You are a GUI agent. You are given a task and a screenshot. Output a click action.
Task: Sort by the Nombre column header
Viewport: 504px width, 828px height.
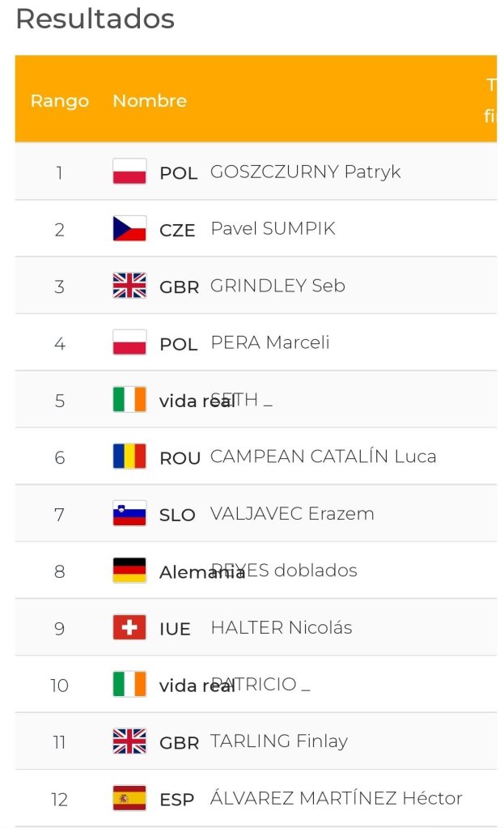coord(150,101)
